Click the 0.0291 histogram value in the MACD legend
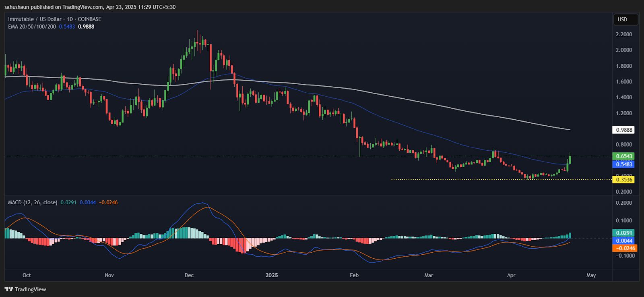 point(69,202)
